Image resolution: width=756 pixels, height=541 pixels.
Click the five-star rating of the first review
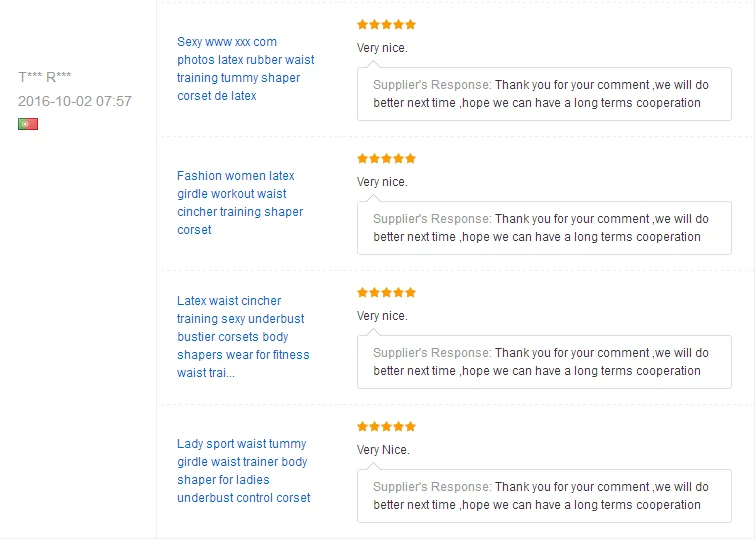coord(386,25)
